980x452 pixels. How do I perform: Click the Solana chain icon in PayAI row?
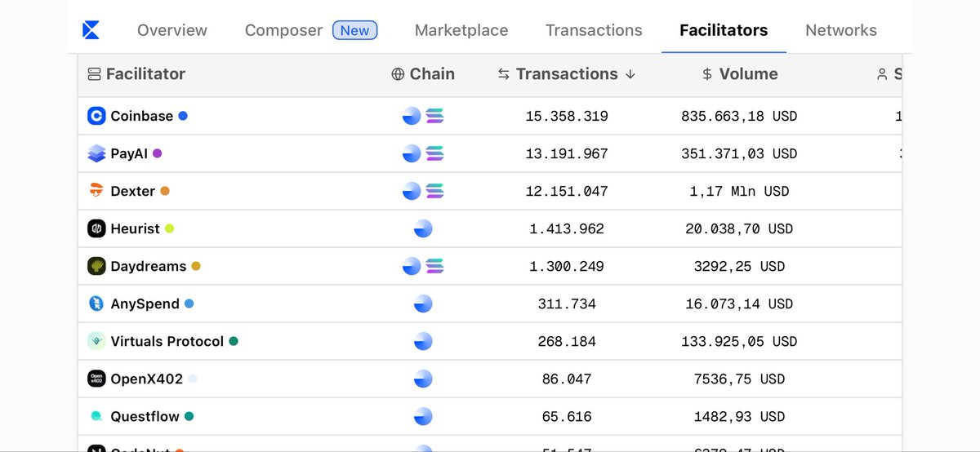tap(434, 153)
